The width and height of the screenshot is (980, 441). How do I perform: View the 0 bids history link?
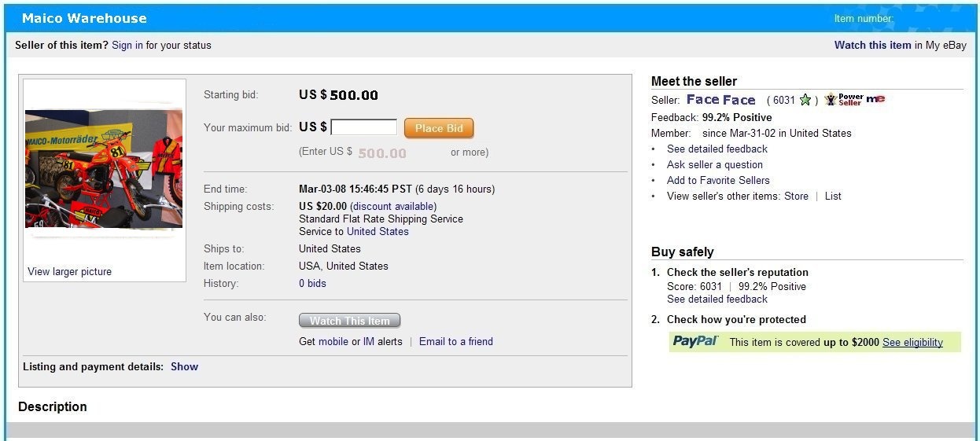[x=312, y=283]
